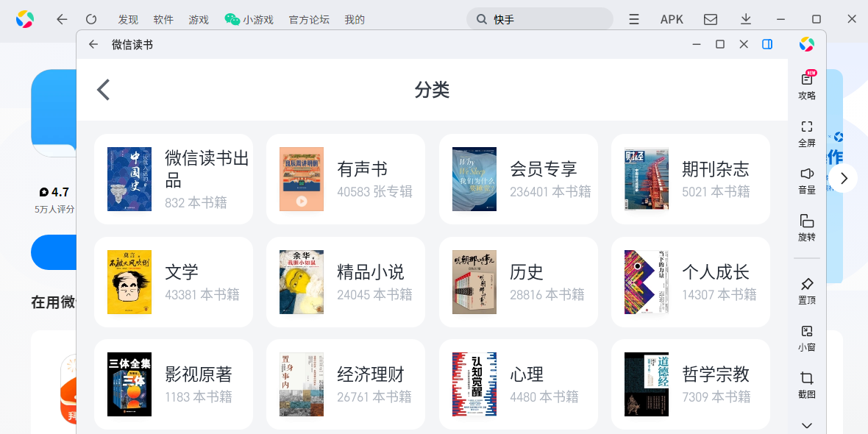
Task: Open the mail messages icon
Action: pos(711,19)
